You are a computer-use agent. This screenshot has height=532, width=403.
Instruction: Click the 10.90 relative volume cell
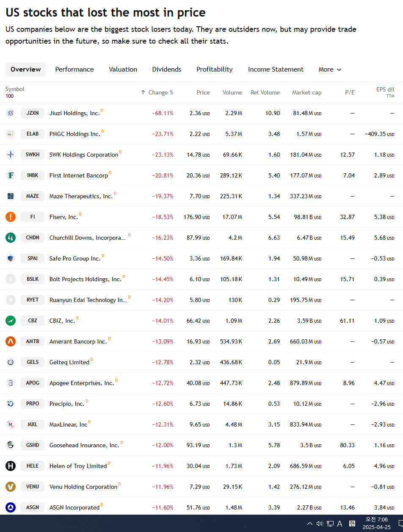click(x=272, y=113)
